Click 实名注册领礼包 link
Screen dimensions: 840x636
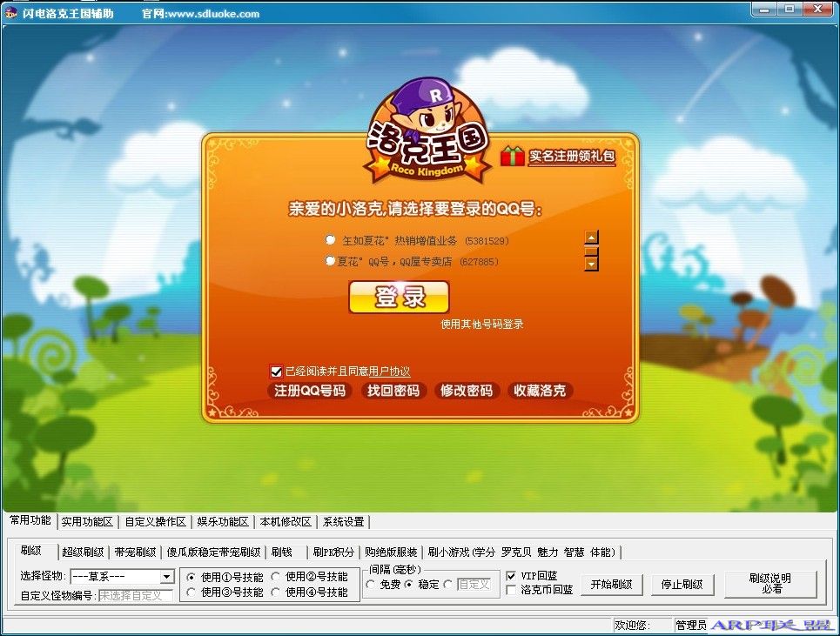click(x=572, y=157)
